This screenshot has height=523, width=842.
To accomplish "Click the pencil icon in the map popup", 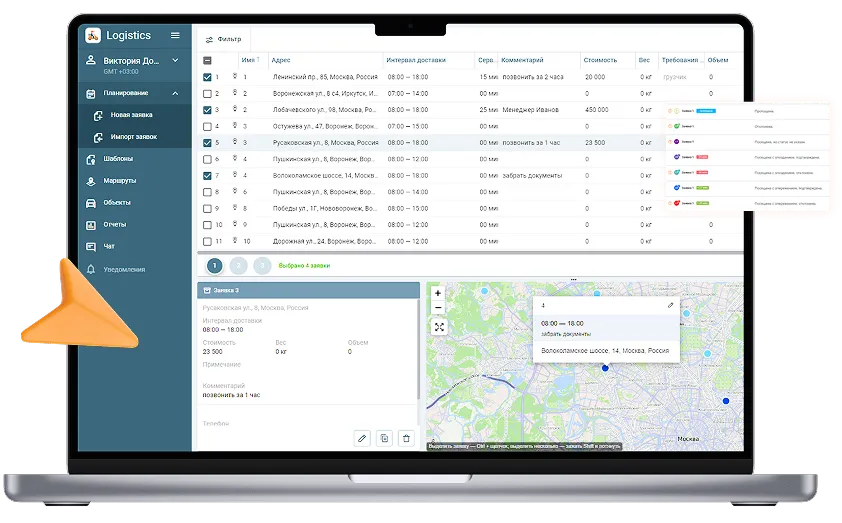I will pyautogui.click(x=670, y=305).
